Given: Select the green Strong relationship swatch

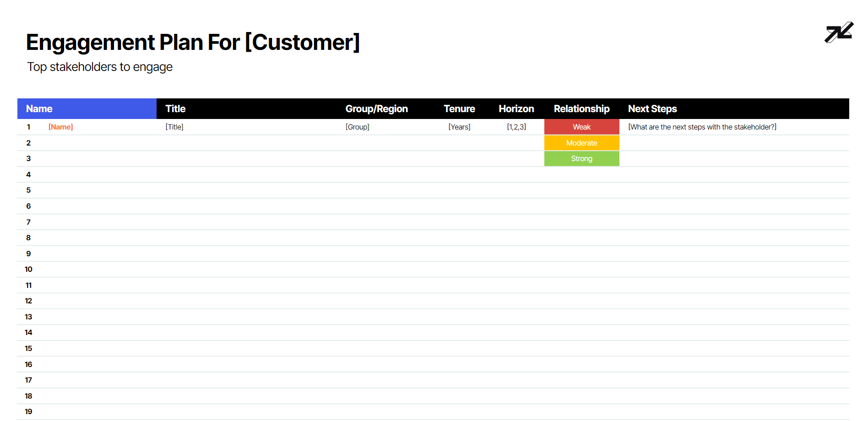Looking at the screenshot, I should pyautogui.click(x=581, y=158).
